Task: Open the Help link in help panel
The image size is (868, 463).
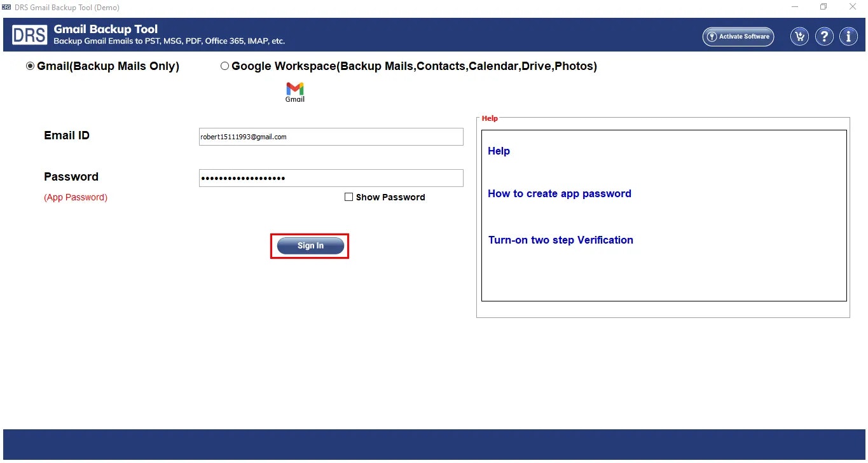Action: pyautogui.click(x=499, y=151)
